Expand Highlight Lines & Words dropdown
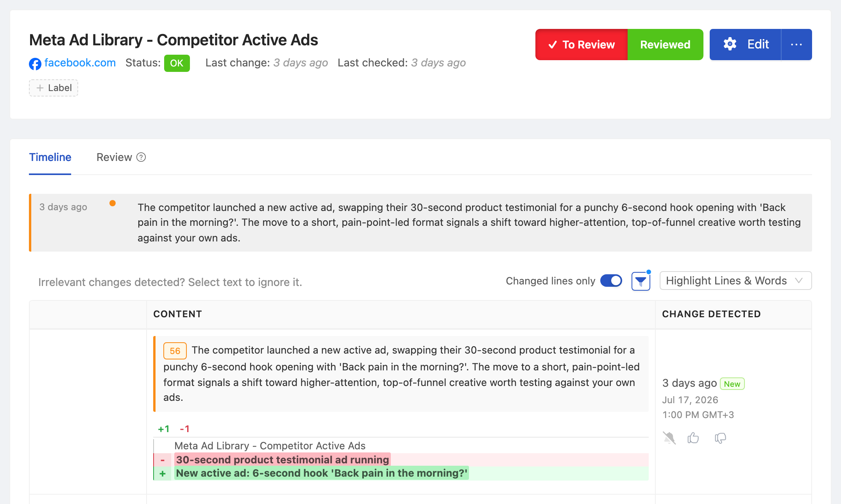The width and height of the screenshot is (841, 504). pyautogui.click(x=735, y=281)
